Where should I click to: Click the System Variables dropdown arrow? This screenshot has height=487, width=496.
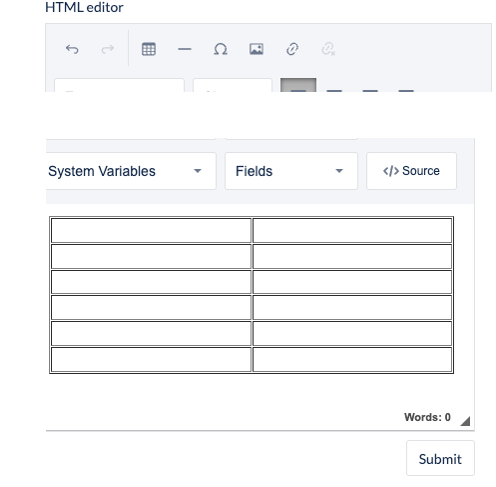[x=198, y=171]
